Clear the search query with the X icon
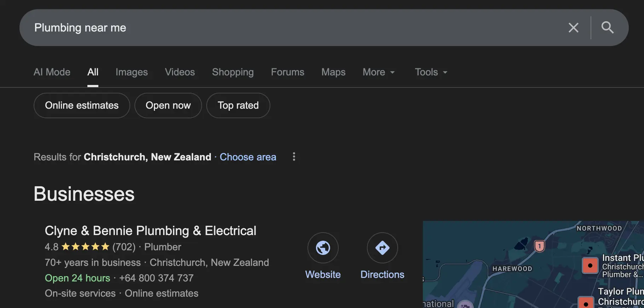 [574, 28]
